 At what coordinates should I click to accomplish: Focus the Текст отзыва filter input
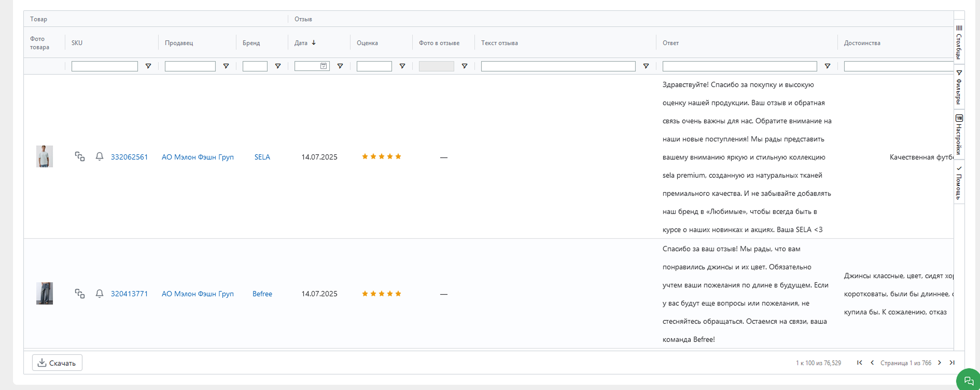click(558, 66)
